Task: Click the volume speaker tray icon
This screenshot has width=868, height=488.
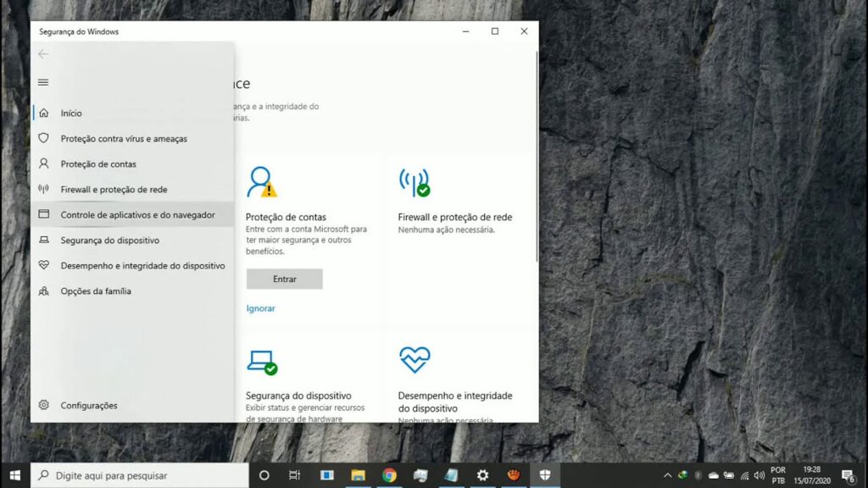Action: 759,475
